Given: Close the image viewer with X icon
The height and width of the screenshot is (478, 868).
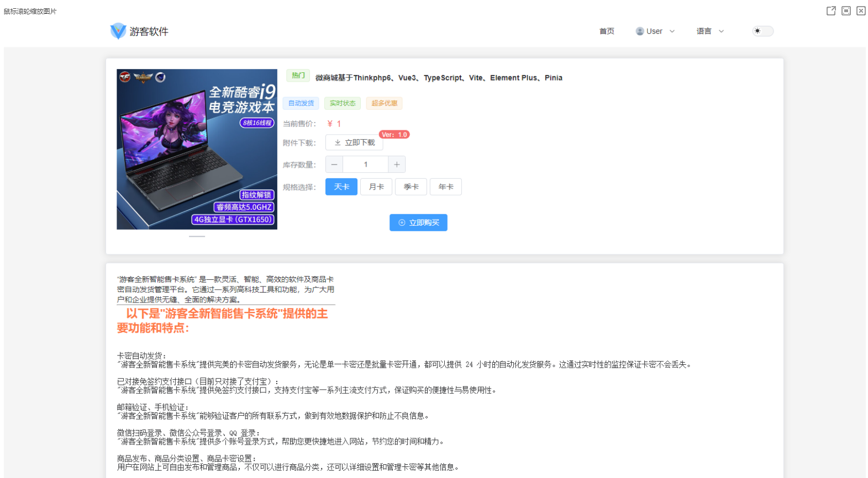Looking at the screenshot, I should pos(861,10).
